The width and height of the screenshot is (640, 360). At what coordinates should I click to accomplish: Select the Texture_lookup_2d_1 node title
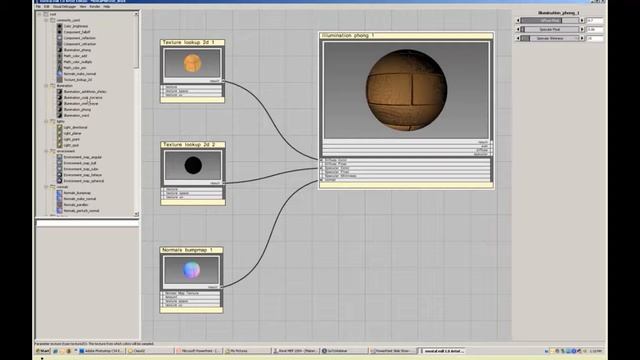point(192,42)
